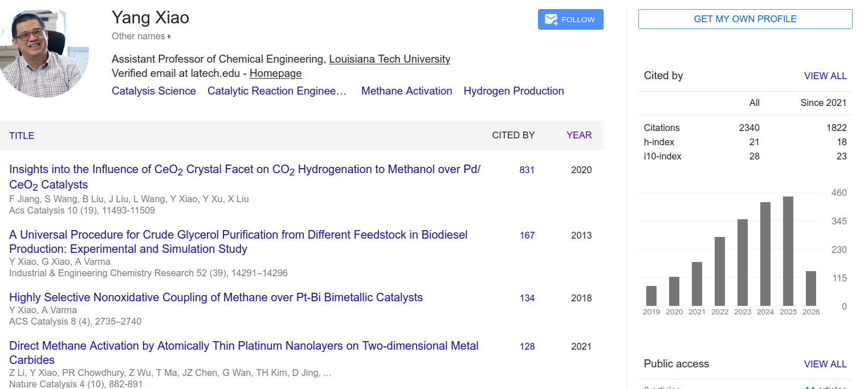Image resolution: width=868 pixels, height=389 pixels.
Task: Sort articles by the Year column header
Action: [578, 136]
